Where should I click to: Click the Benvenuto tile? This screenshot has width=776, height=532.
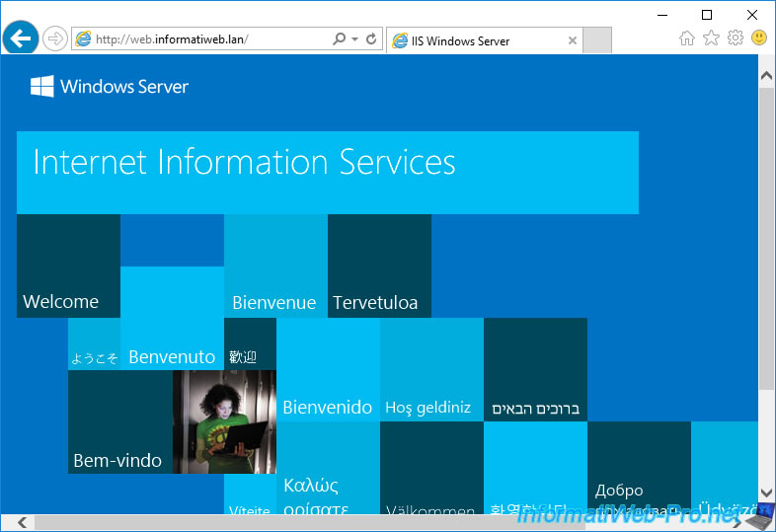point(172,318)
